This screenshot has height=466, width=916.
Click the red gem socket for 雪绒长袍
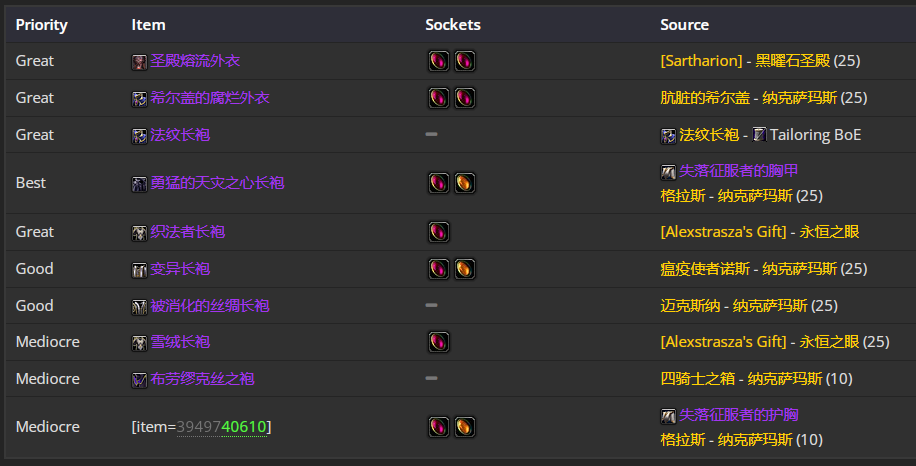tap(439, 342)
